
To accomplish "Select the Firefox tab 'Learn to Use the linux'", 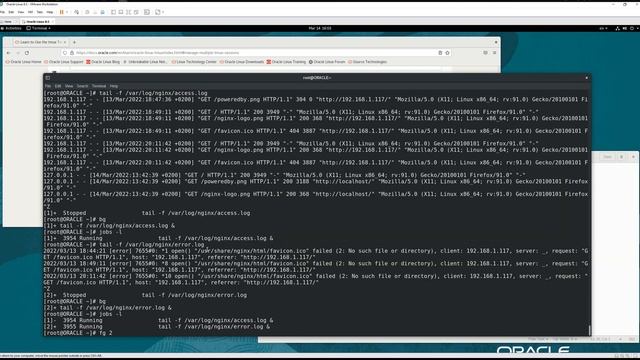I will pyautogui.click(x=39, y=42).
